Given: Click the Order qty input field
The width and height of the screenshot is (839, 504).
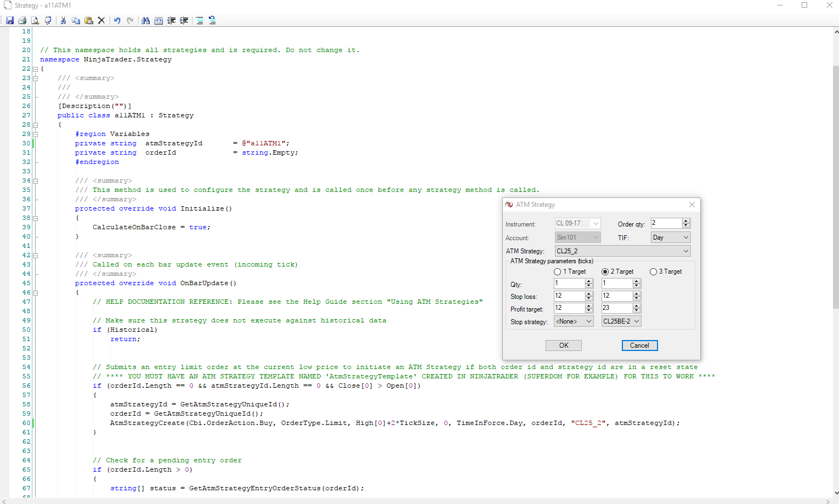Looking at the screenshot, I should pyautogui.click(x=666, y=223).
